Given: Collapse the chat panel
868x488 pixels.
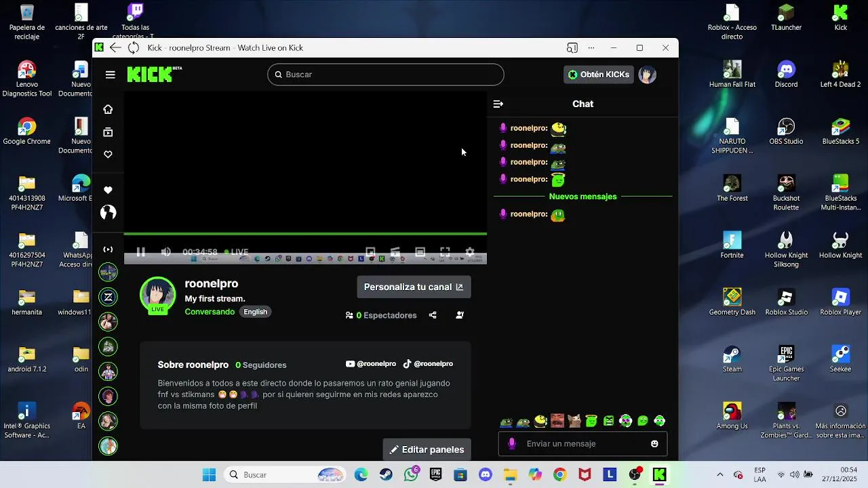Looking at the screenshot, I should (498, 104).
